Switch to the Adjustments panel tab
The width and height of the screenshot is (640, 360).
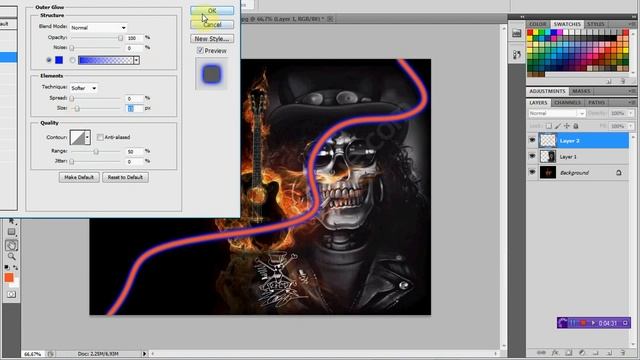547,91
